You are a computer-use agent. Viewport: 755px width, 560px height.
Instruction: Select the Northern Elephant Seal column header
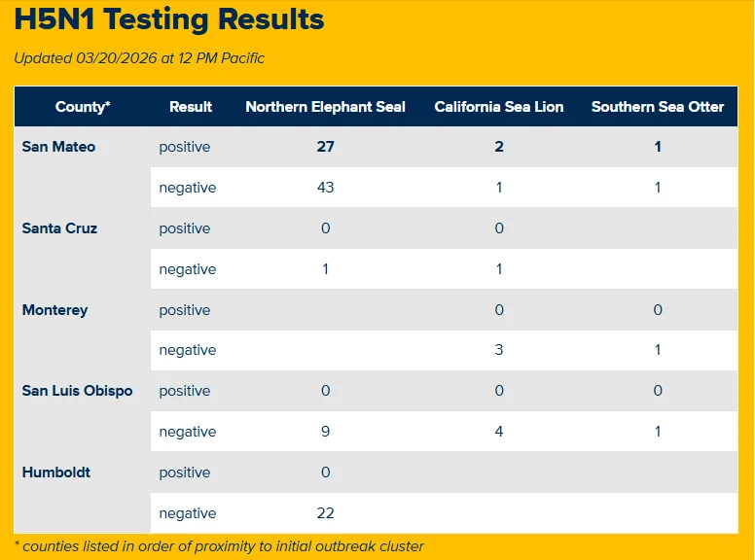tap(326, 107)
